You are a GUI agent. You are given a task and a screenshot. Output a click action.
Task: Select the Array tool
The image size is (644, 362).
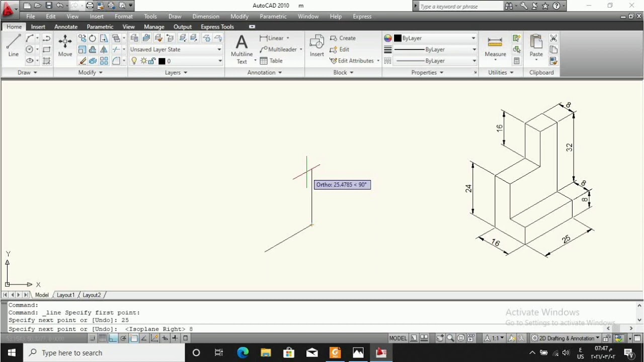coord(104,61)
